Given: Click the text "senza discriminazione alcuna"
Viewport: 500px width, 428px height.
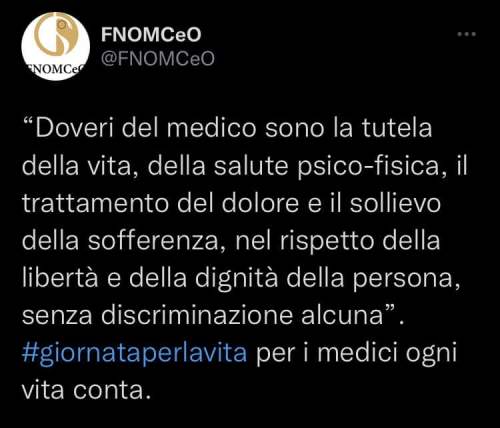Looking at the screenshot, I should click(x=203, y=316).
